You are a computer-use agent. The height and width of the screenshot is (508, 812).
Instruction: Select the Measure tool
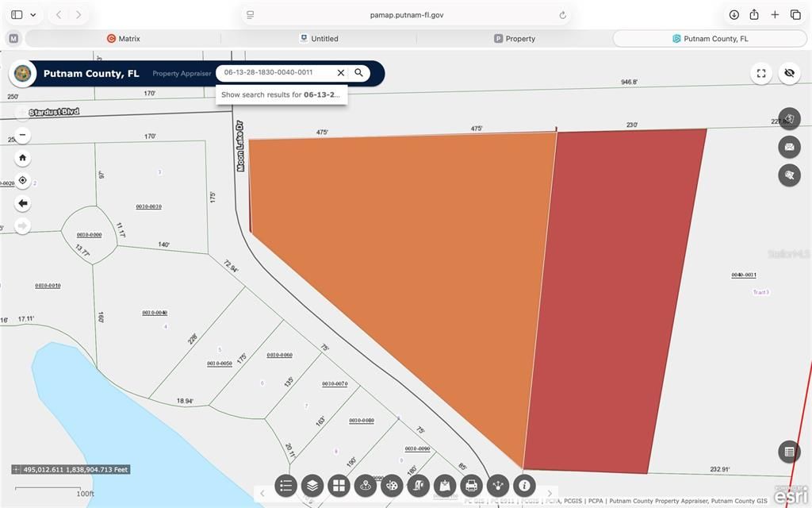(418, 486)
